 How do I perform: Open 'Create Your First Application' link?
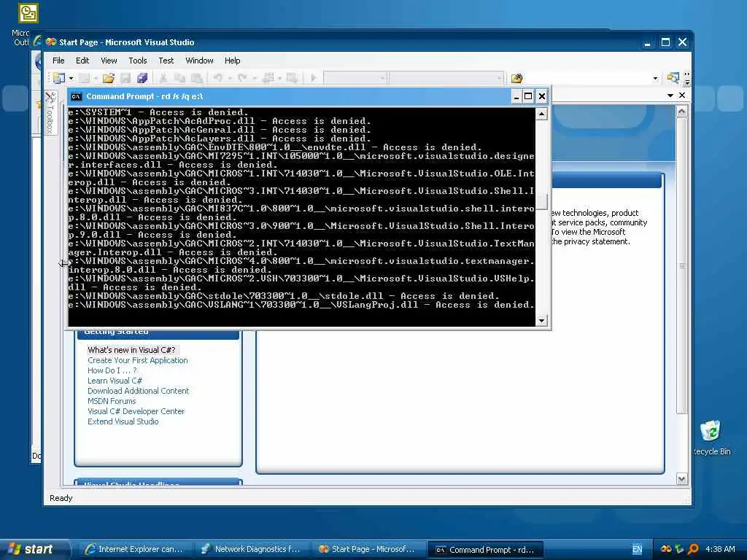point(138,360)
